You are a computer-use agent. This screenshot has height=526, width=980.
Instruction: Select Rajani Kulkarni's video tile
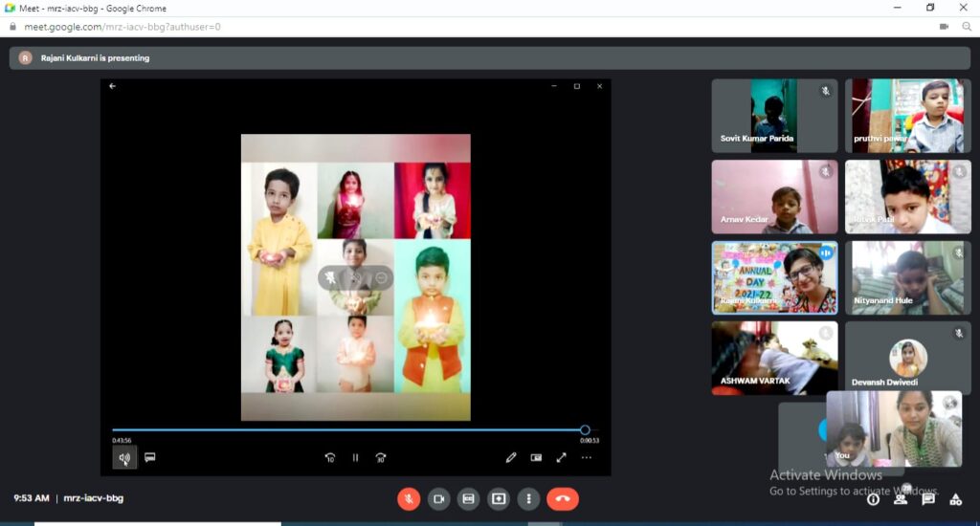pos(774,277)
